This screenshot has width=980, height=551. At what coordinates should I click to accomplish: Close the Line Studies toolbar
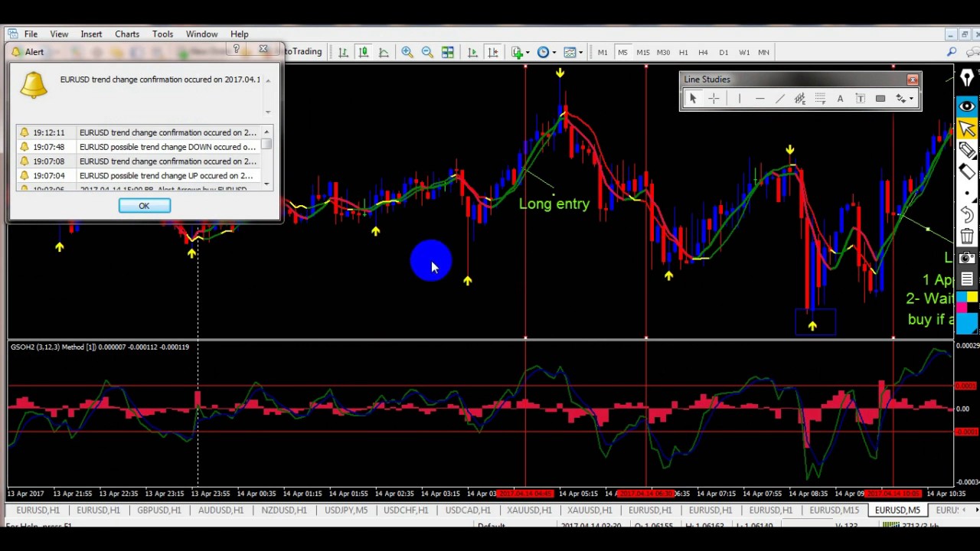913,80
